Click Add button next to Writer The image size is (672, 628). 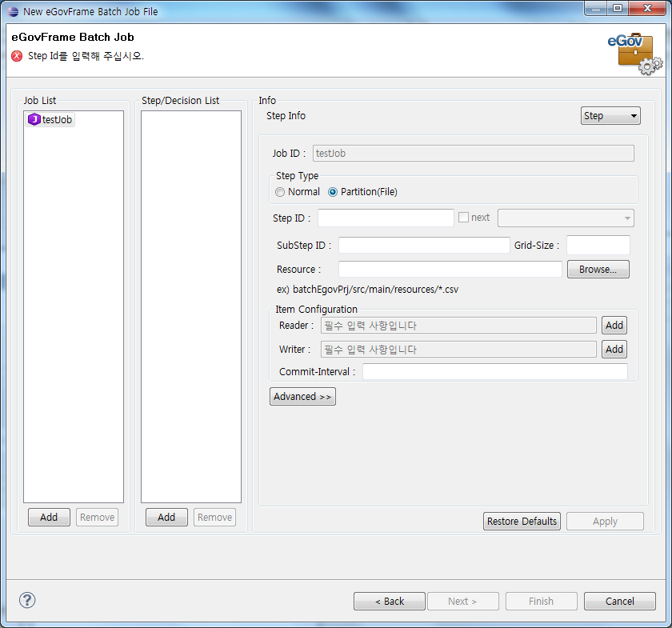coord(614,350)
